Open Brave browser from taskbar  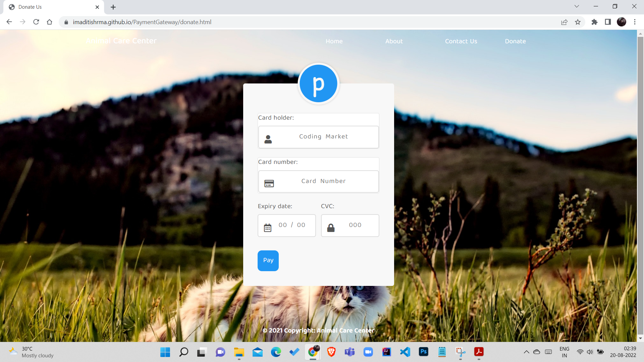(331, 352)
